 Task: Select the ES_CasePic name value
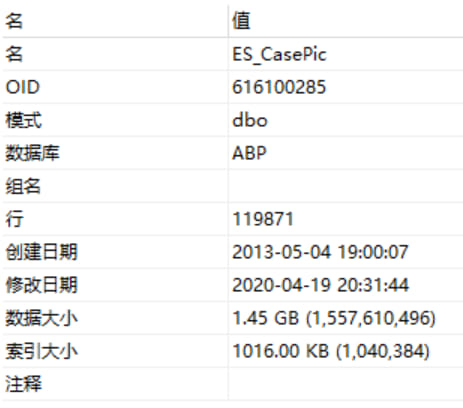point(279,54)
